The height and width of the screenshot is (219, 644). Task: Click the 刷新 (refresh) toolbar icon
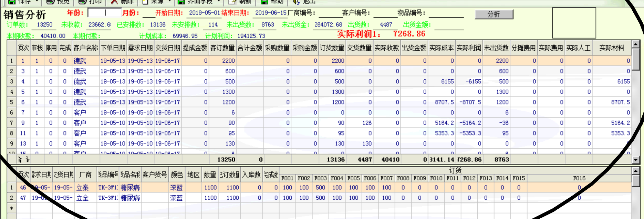pyautogui.click(x=232, y=2)
